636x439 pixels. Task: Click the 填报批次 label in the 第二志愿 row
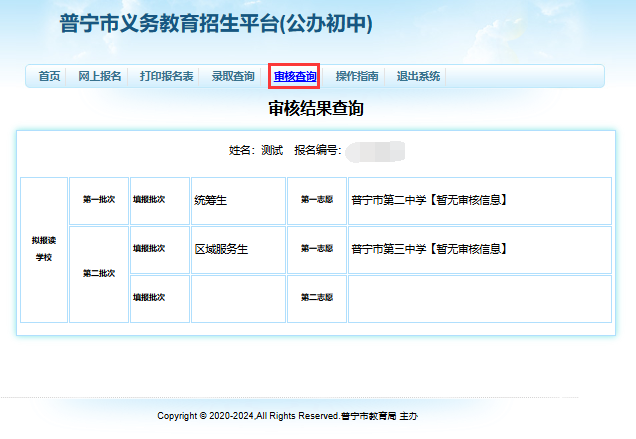[x=149, y=297]
